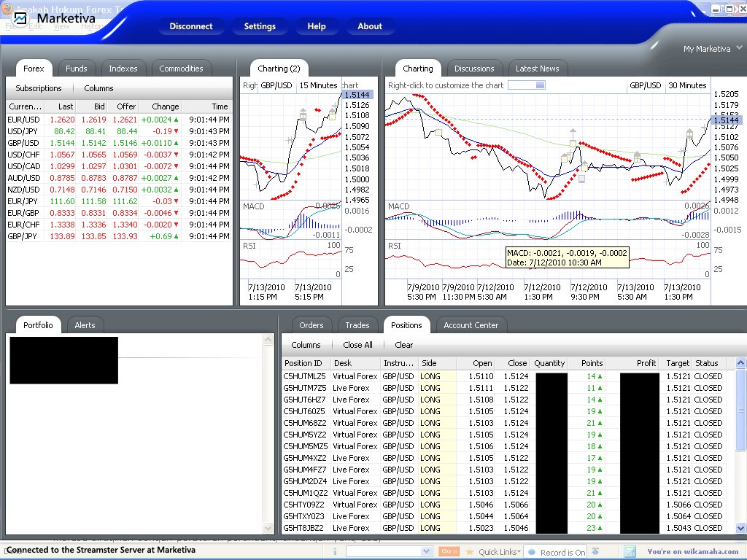Click the wikamaha.com link
The height and width of the screenshot is (560, 747).
click(693, 551)
